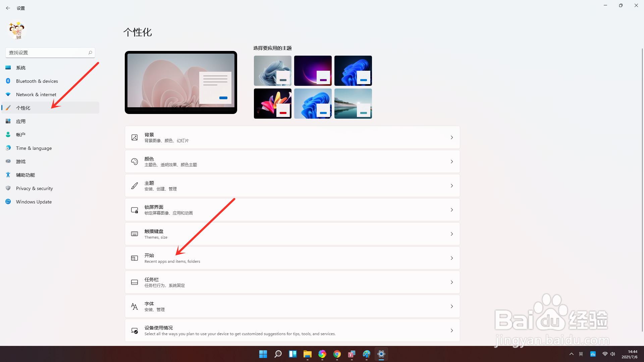
Task: Click the speaker icon in system tray
Action: click(613, 354)
